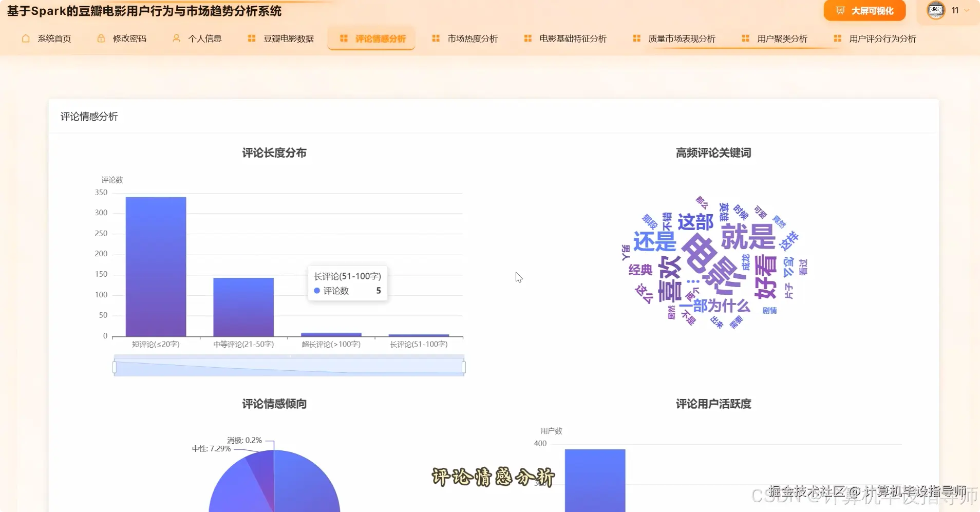The image size is (980, 512).
Task: Click the grid icon beside 质量市场表现分析
Action: [x=636, y=39]
